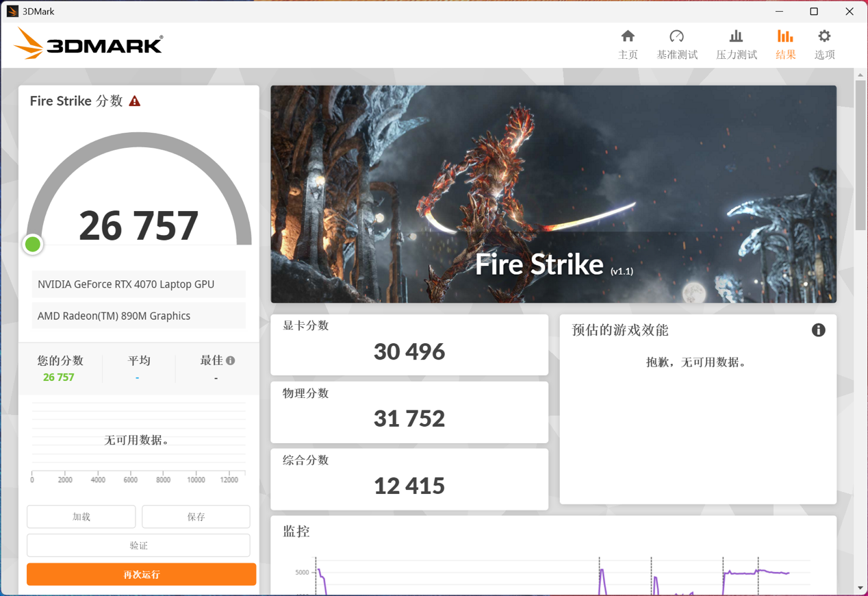Open Stress test (压力测试) chart icon
The image size is (868, 596).
736,37
